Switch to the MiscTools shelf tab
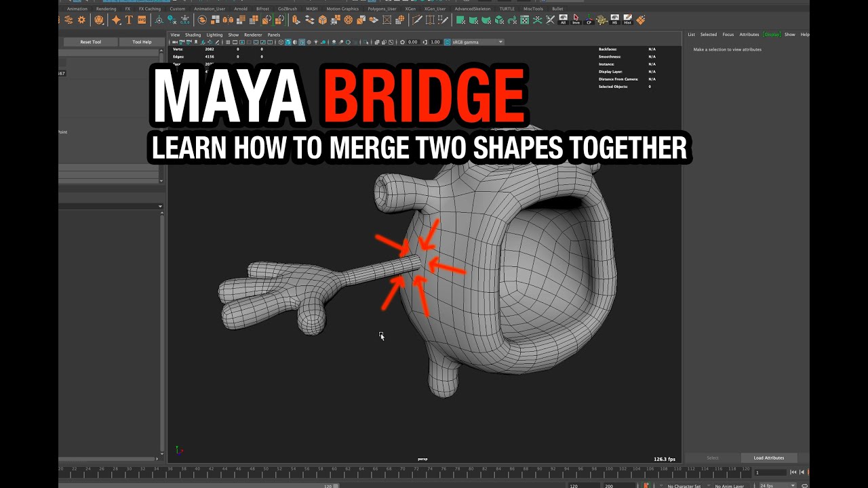 [533, 9]
